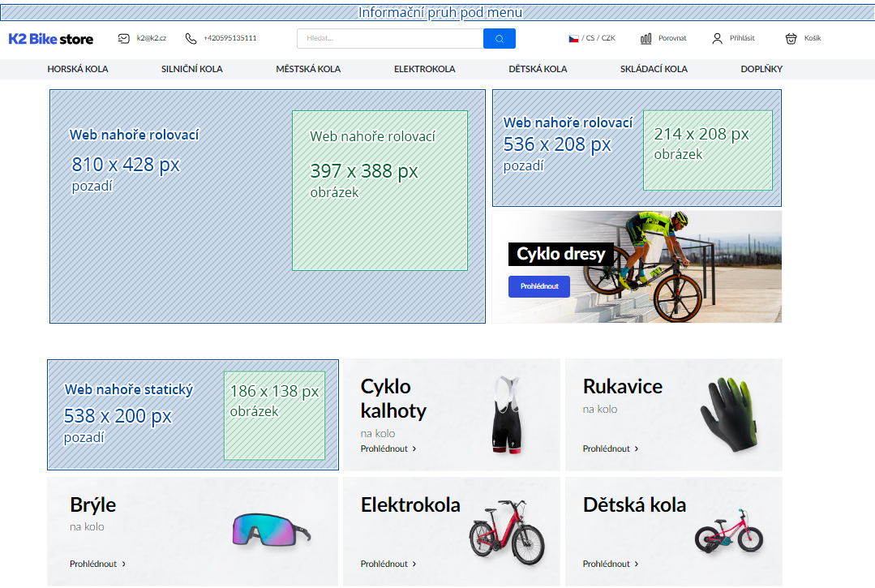Screen dimensions: 875x588
Task: Click the arrow next to Rukavice Prohlédnout
Action: pos(636,449)
